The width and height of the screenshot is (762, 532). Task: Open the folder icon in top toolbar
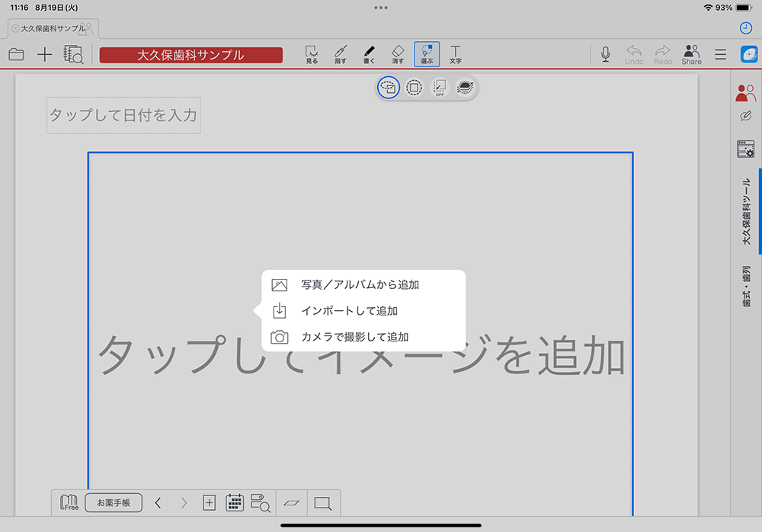coord(16,54)
